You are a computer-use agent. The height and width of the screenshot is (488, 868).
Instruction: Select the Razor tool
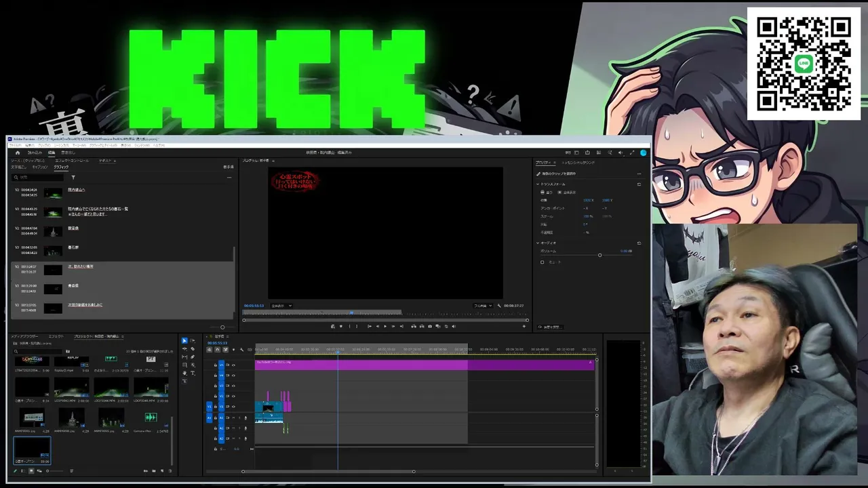(193, 349)
